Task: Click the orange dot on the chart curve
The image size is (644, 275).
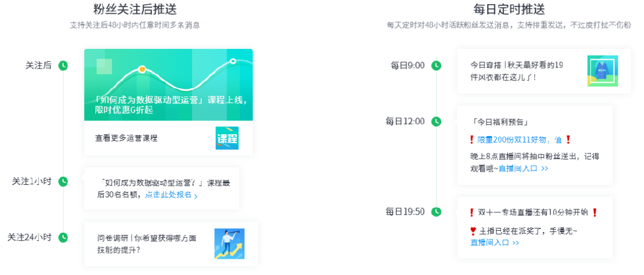Action: (142, 69)
